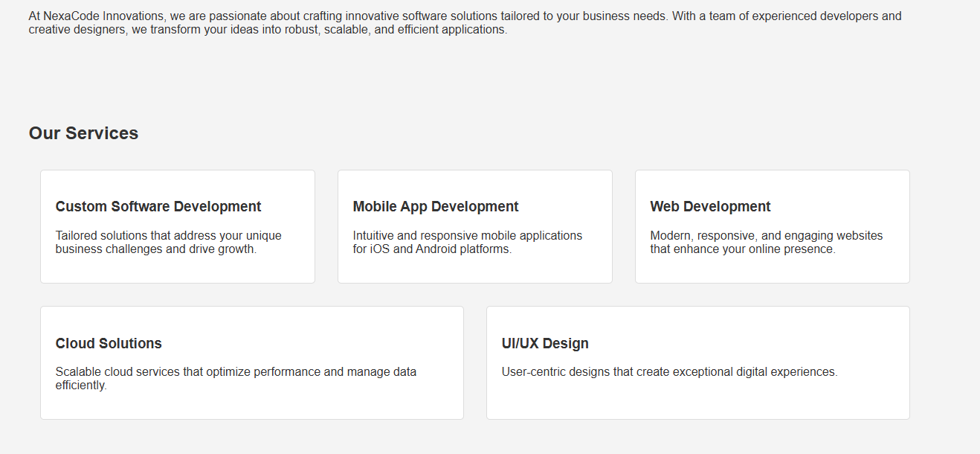
Task: Click the "Our Services" section heading
Action: pyautogui.click(x=83, y=133)
